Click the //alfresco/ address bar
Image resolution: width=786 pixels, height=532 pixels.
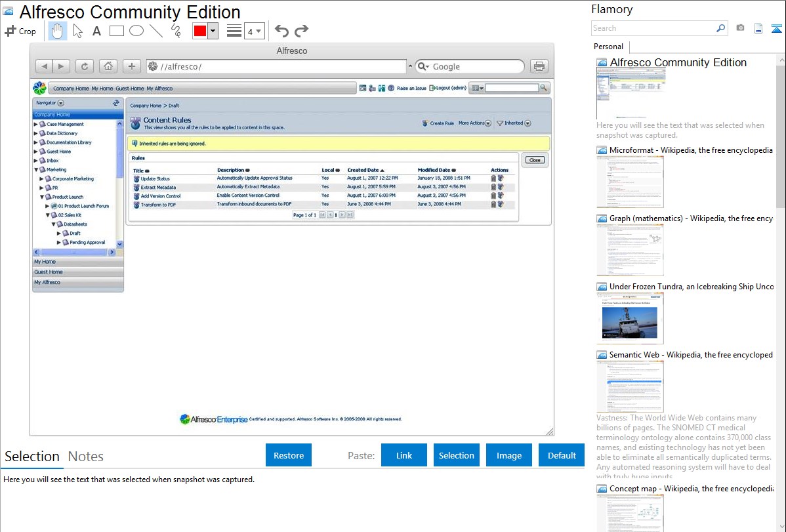click(276, 66)
